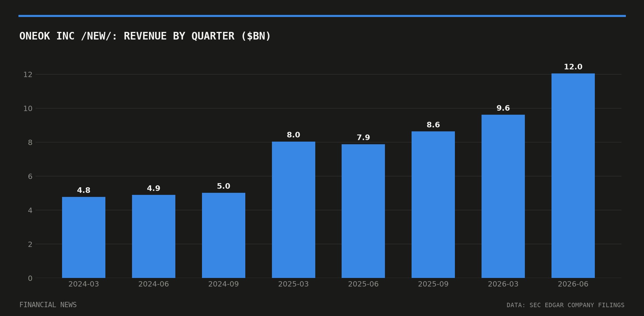Click the y-axis tick label 10
644x316 pixels.
tap(28, 109)
